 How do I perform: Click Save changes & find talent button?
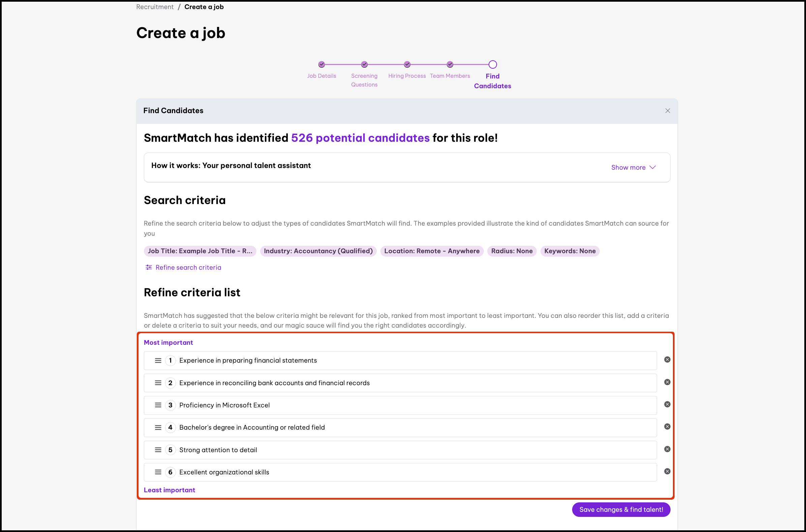tap(621, 509)
